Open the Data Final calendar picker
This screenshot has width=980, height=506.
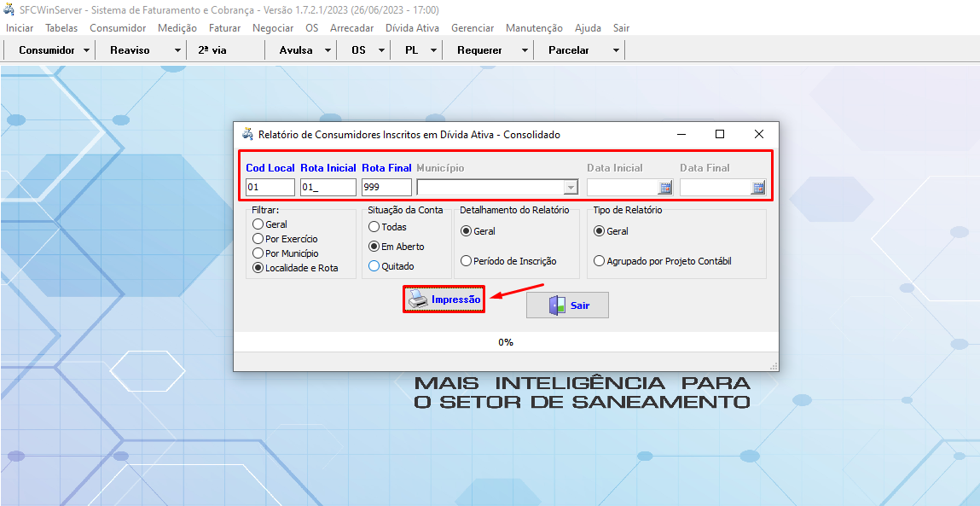(x=757, y=188)
